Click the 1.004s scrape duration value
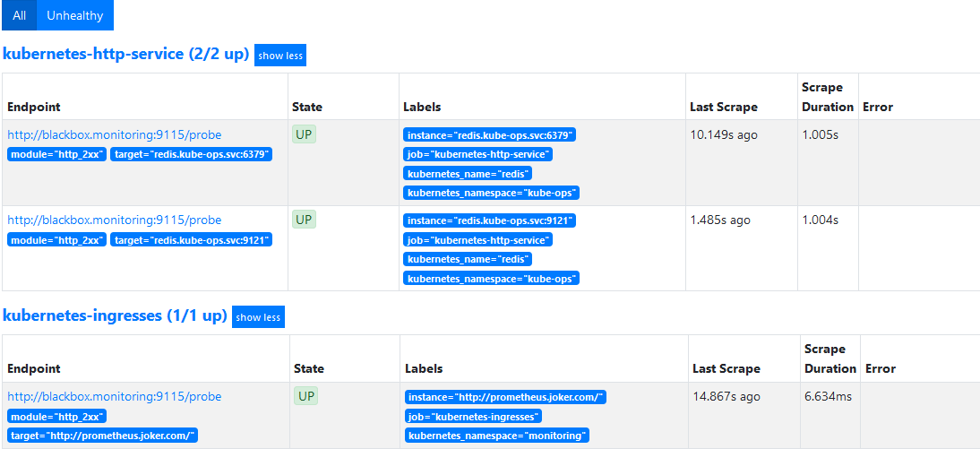This screenshot has height=449, width=980. (821, 220)
